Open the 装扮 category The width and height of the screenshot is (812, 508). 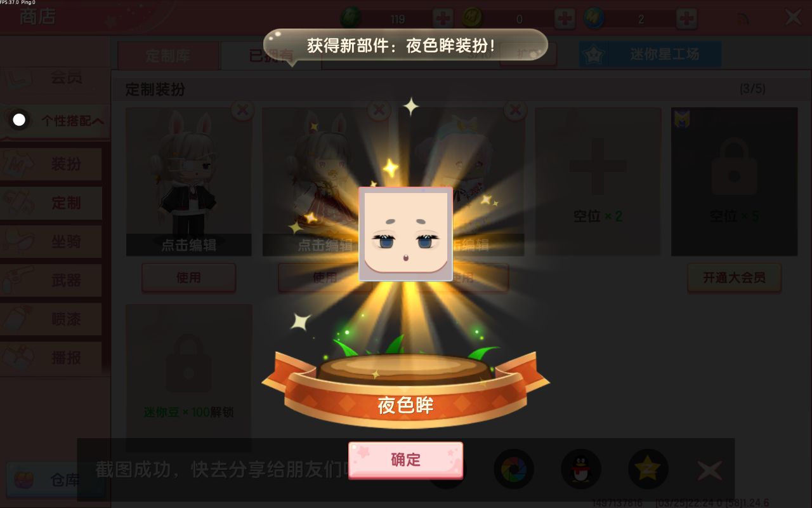(x=51, y=164)
